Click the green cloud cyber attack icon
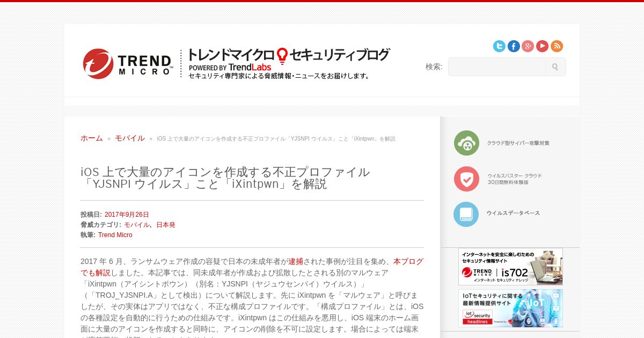 (x=466, y=143)
